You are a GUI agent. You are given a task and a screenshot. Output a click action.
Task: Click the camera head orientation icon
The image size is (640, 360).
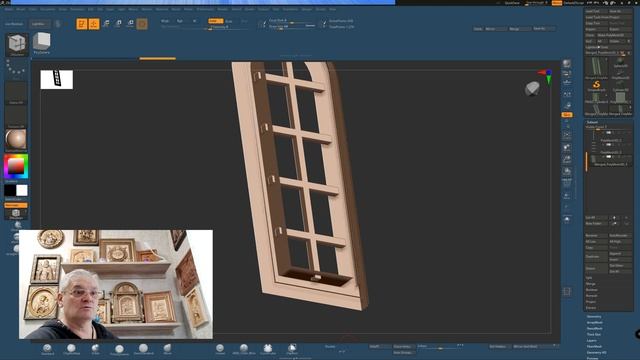532,89
